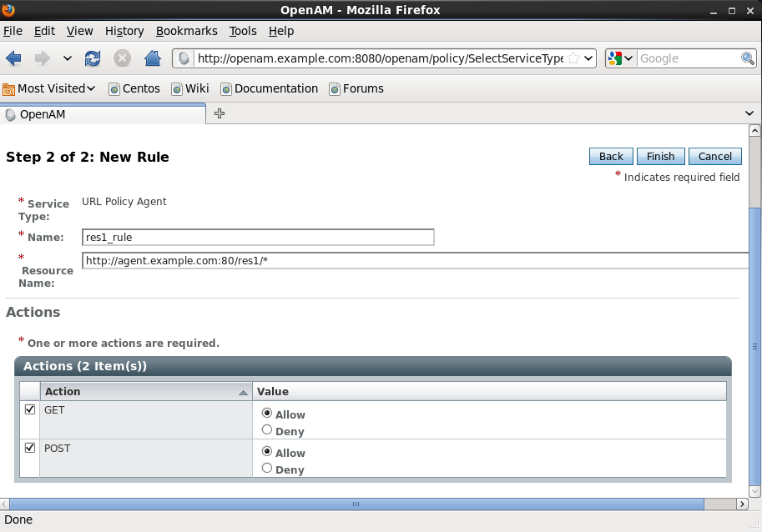
Task: Click the Cancel button
Action: (715, 156)
